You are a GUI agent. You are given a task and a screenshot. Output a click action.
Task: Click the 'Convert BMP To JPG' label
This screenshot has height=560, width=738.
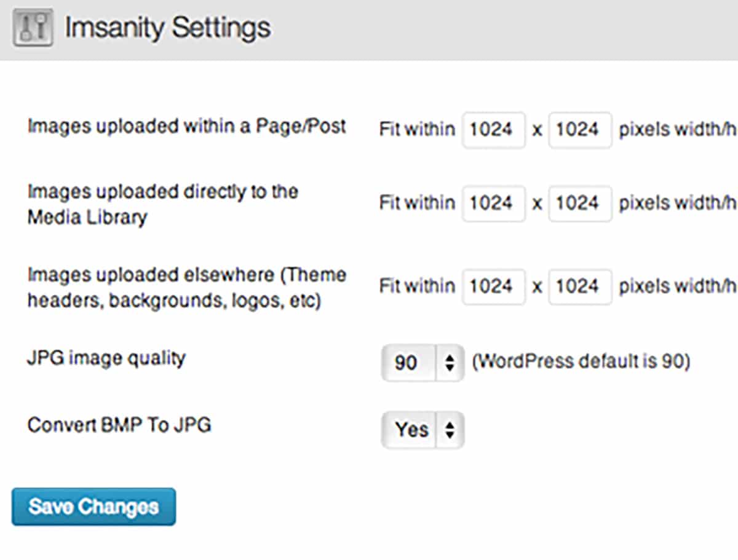tap(119, 425)
